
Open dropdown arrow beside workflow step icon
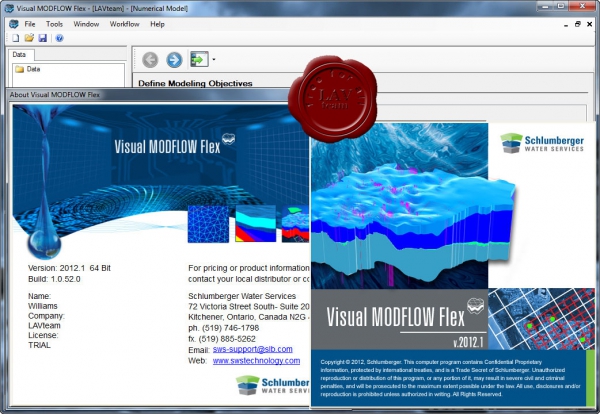(214, 59)
